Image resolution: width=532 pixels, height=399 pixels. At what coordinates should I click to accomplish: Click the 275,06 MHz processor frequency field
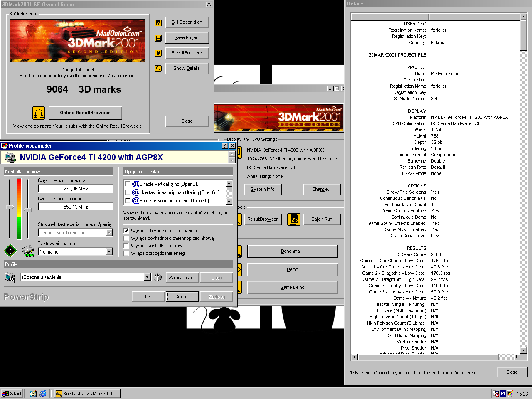(76, 189)
